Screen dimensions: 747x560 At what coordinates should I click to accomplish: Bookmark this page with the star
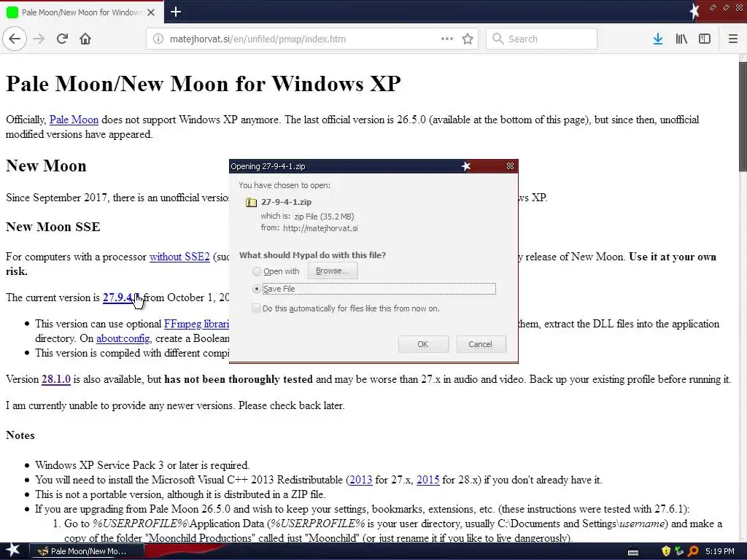(x=468, y=39)
